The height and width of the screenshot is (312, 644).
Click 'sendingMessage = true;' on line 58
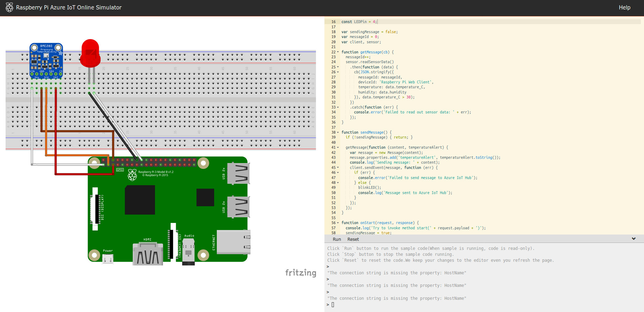pyautogui.click(x=368, y=233)
